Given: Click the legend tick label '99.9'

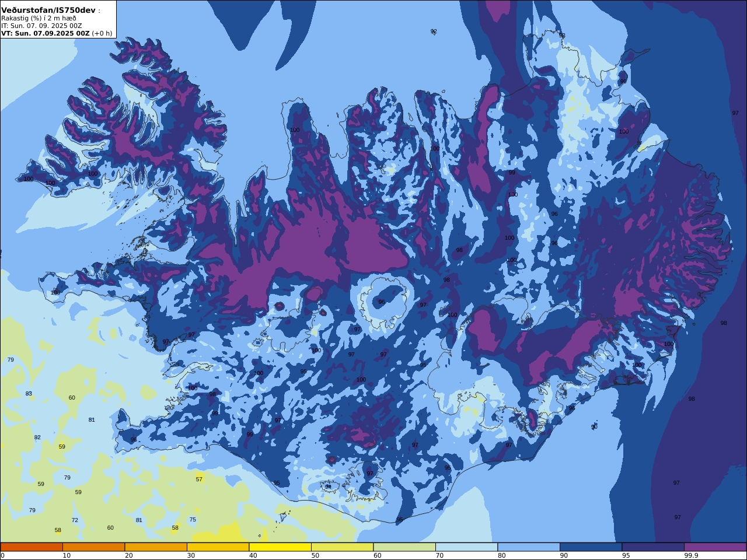Looking at the screenshot, I should click(691, 556).
